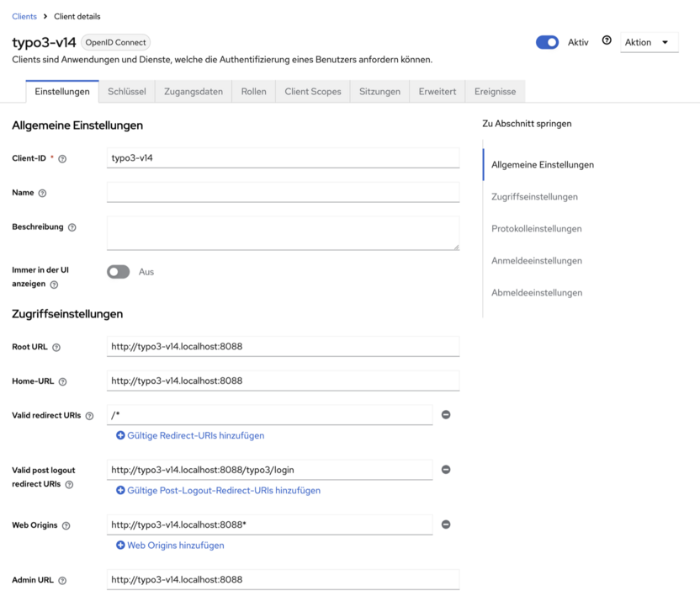The height and width of the screenshot is (607, 700).
Task: Focus the empty Name input field
Action: (x=283, y=193)
